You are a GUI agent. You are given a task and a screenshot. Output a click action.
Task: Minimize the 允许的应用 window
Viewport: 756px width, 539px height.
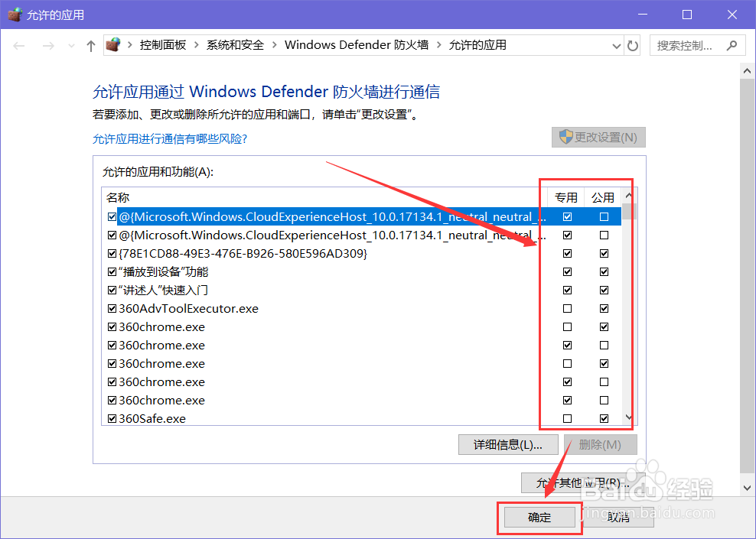click(x=643, y=15)
